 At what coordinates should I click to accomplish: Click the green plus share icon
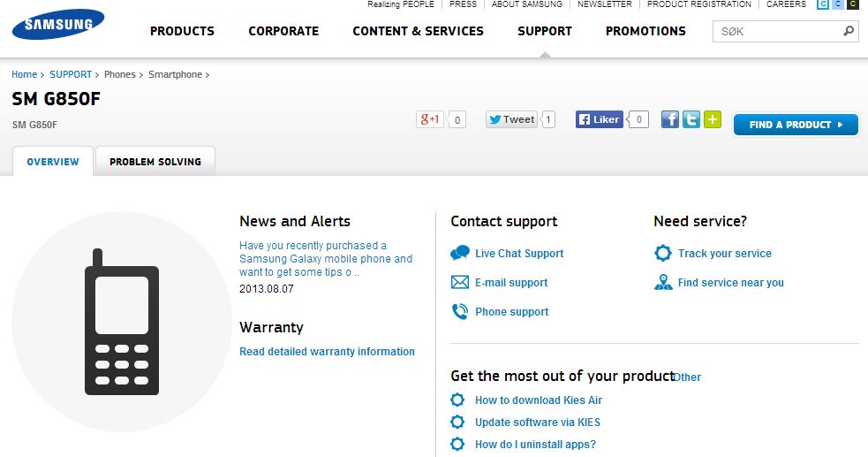[x=713, y=119]
